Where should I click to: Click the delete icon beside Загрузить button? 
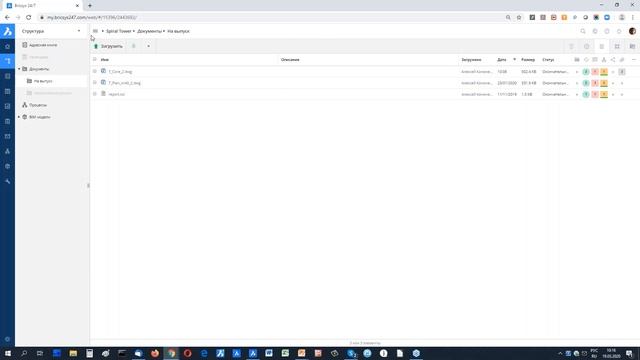(x=133, y=46)
